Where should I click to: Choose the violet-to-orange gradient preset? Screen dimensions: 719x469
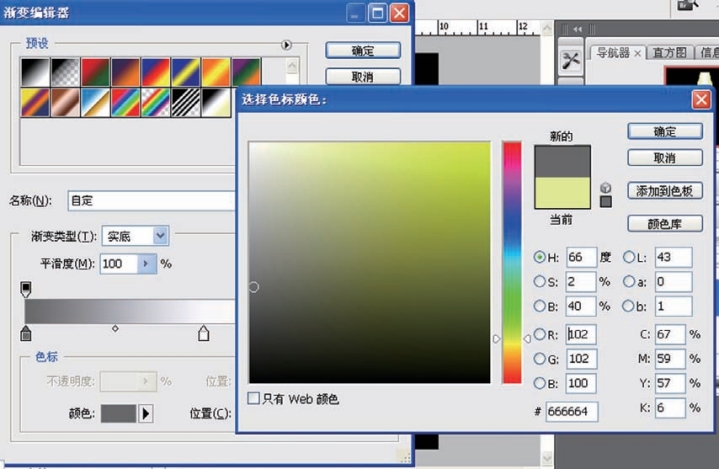click(126, 72)
